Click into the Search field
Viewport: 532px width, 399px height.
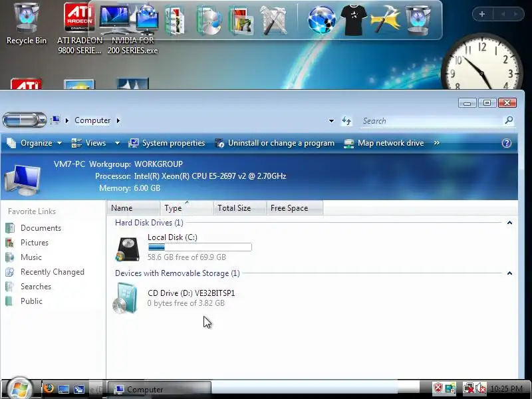tap(431, 121)
